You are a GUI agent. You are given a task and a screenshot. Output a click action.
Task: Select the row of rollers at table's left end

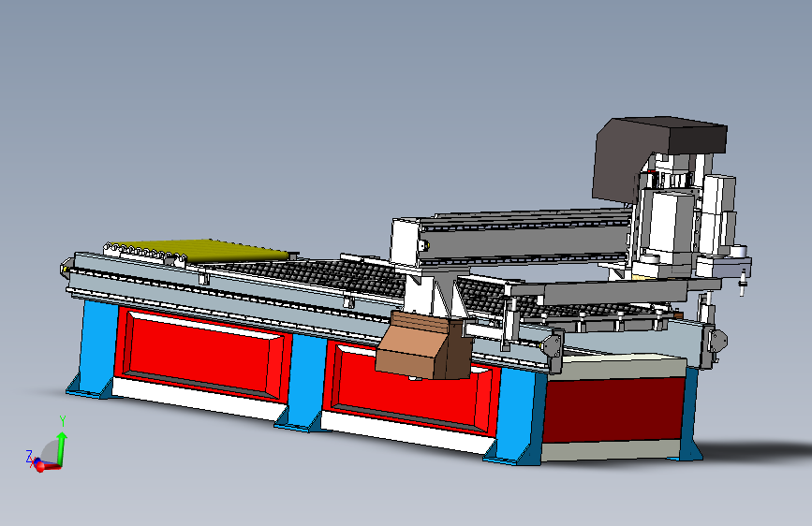click(144, 252)
